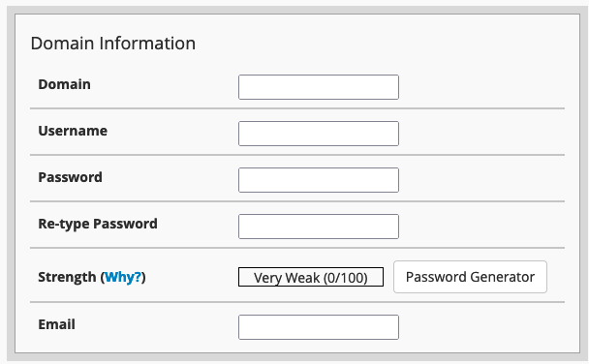Screen dimensions: 589x364
Task: Open the Password Generator
Action: click(470, 277)
